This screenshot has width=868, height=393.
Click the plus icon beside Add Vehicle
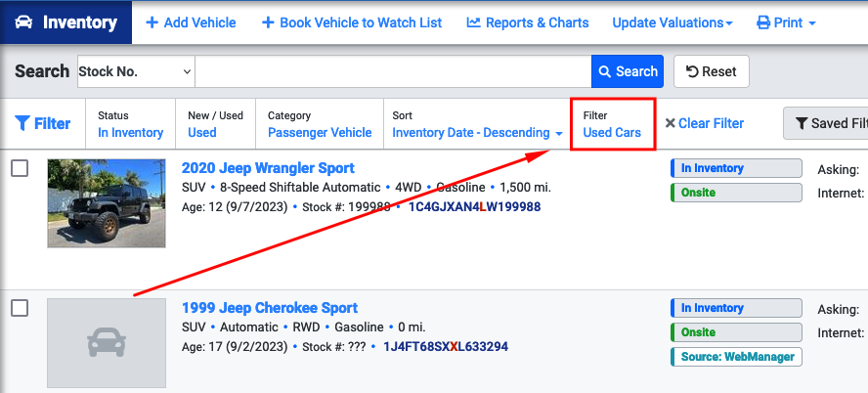point(152,22)
